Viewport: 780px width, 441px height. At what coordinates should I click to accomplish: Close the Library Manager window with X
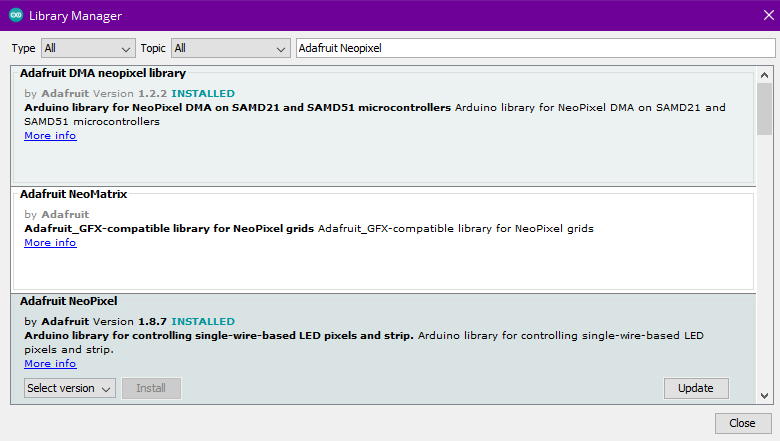point(768,15)
